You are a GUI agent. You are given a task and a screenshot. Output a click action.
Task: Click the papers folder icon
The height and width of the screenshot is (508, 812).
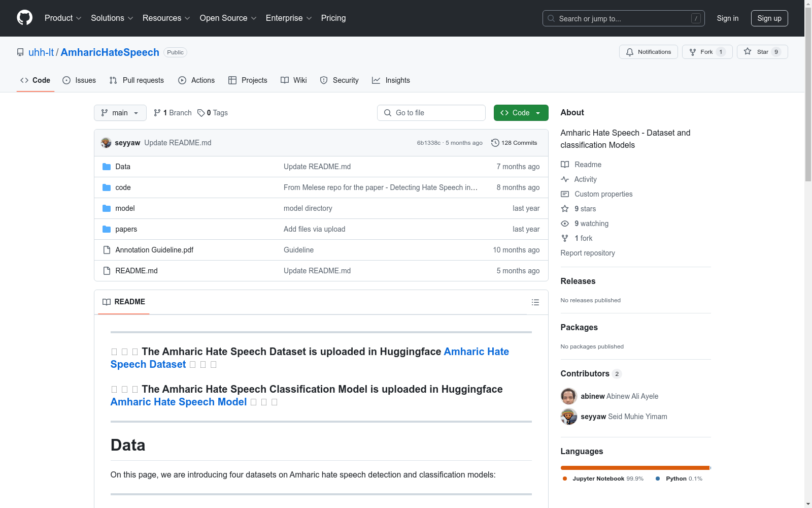click(107, 229)
